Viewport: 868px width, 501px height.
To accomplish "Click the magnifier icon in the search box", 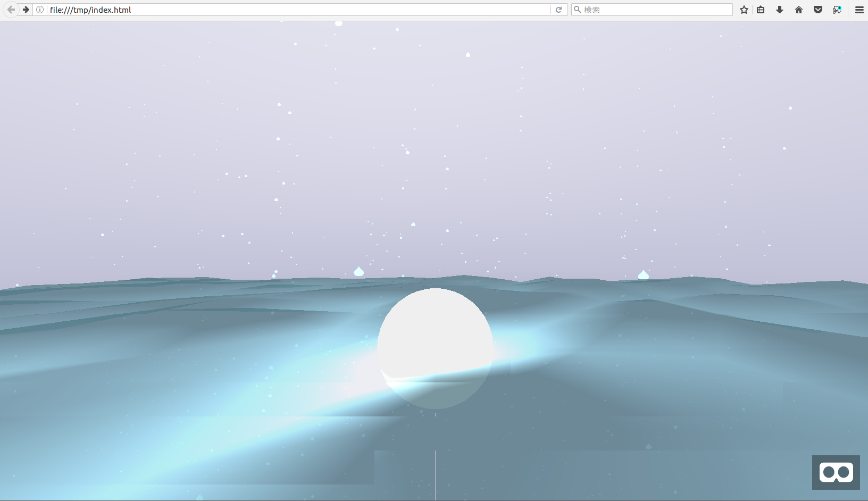I will pos(578,10).
